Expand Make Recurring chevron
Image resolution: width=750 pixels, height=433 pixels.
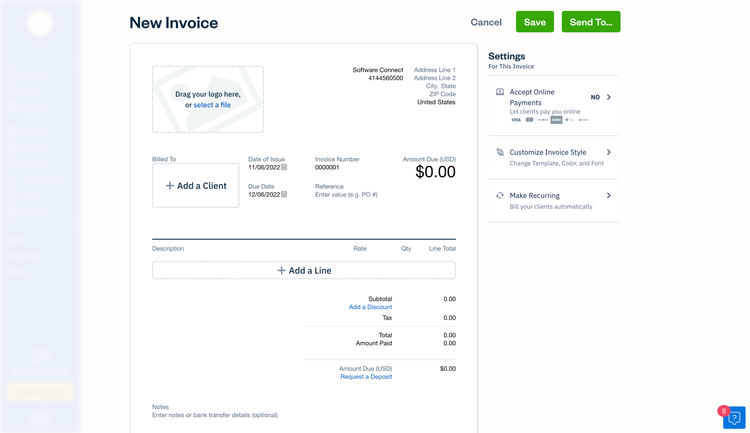pyautogui.click(x=609, y=196)
